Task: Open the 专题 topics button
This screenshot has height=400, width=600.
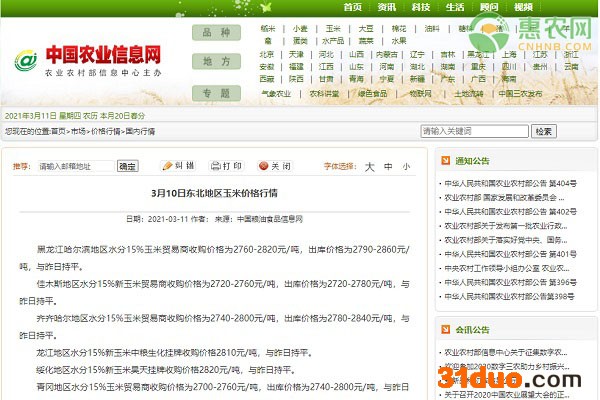Action: click(x=215, y=92)
